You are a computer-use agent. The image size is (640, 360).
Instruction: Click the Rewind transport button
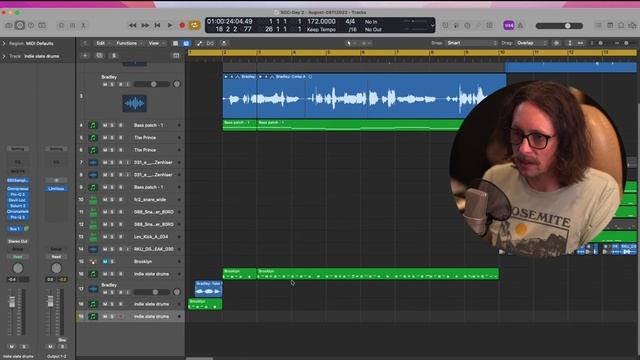click(133, 25)
